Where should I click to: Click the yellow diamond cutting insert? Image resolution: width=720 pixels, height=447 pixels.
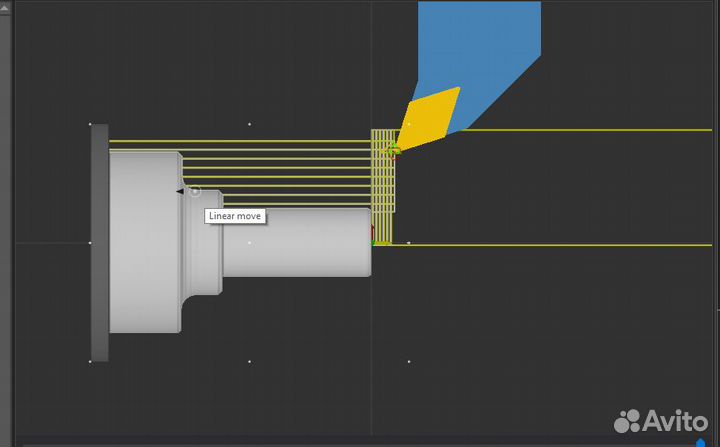pyautogui.click(x=430, y=116)
